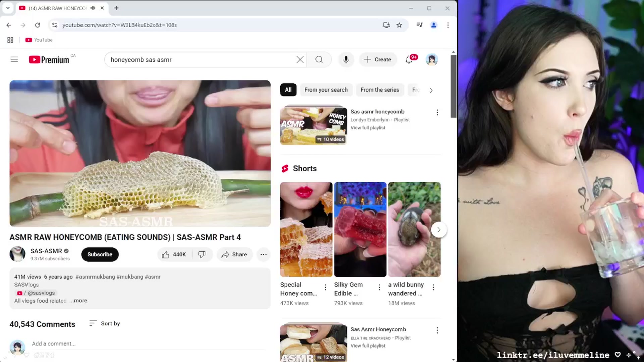Open options for Silky Gem Edible short
Image resolution: width=644 pixels, height=362 pixels.
(x=379, y=287)
